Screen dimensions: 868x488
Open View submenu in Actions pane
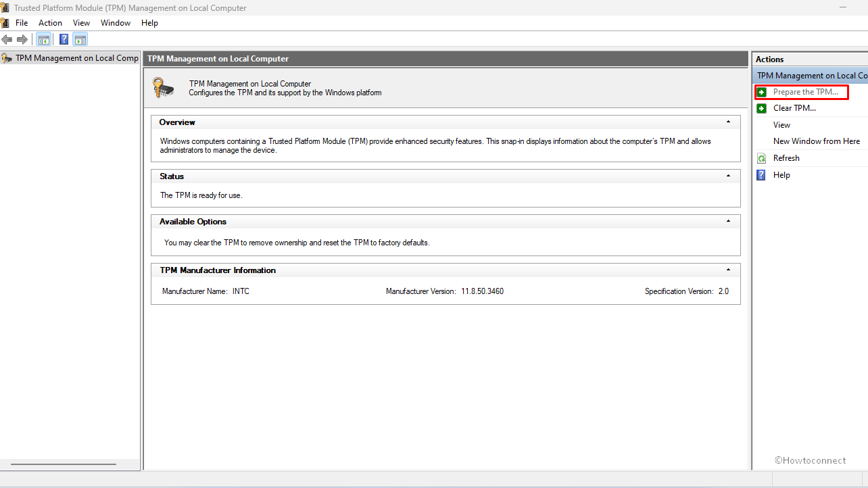coord(781,125)
